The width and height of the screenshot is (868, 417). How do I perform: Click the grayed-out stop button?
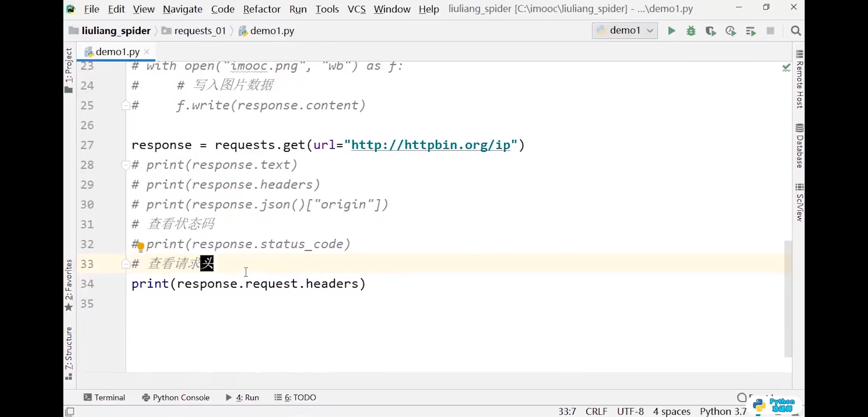click(x=770, y=31)
